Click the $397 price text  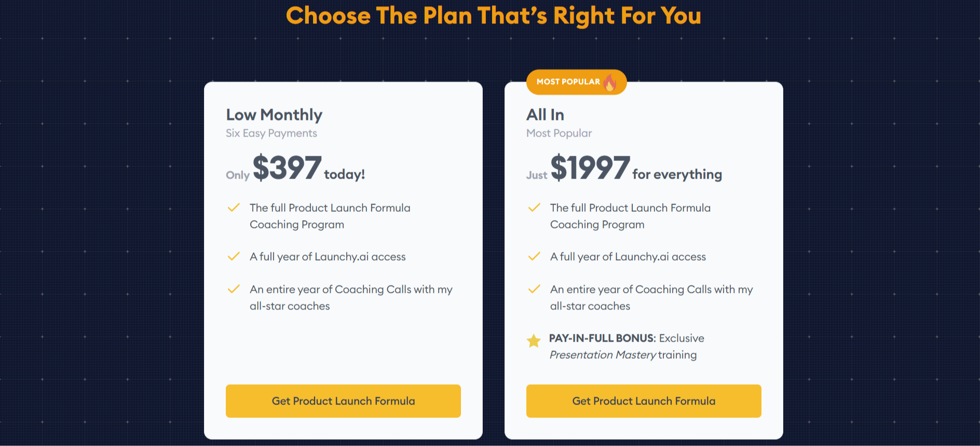pos(287,168)
